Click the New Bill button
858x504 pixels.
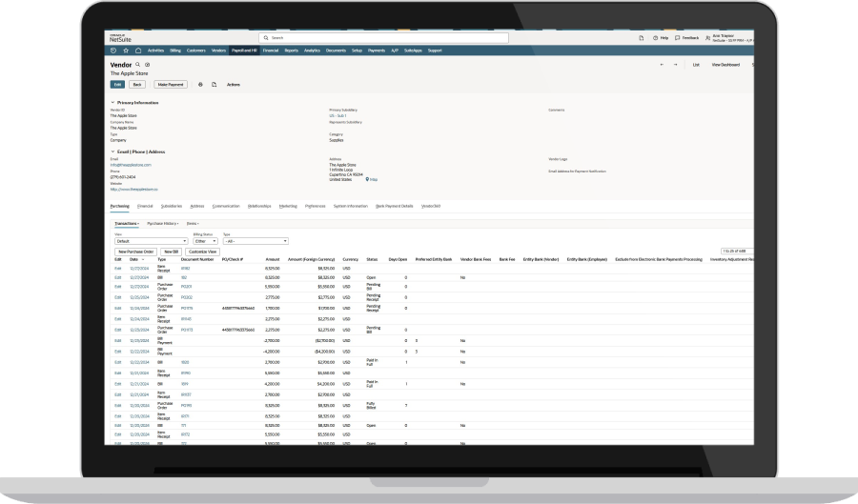click(x=172, y=252)
